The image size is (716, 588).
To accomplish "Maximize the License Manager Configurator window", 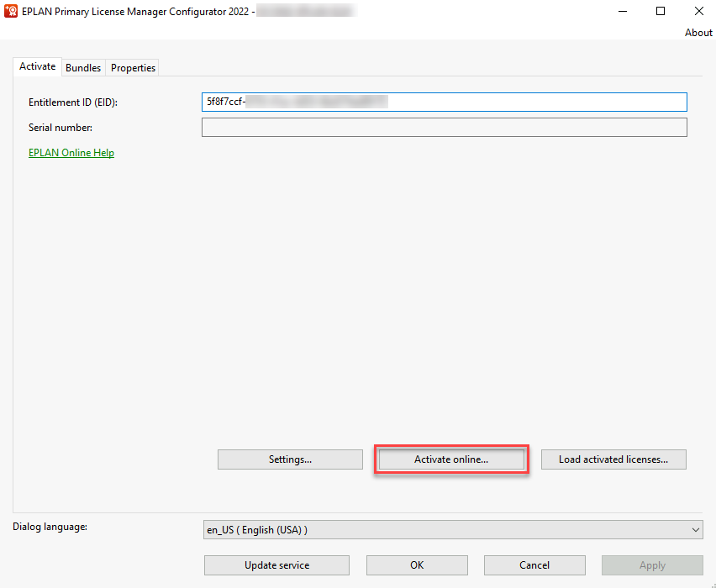I will point(661,12).
